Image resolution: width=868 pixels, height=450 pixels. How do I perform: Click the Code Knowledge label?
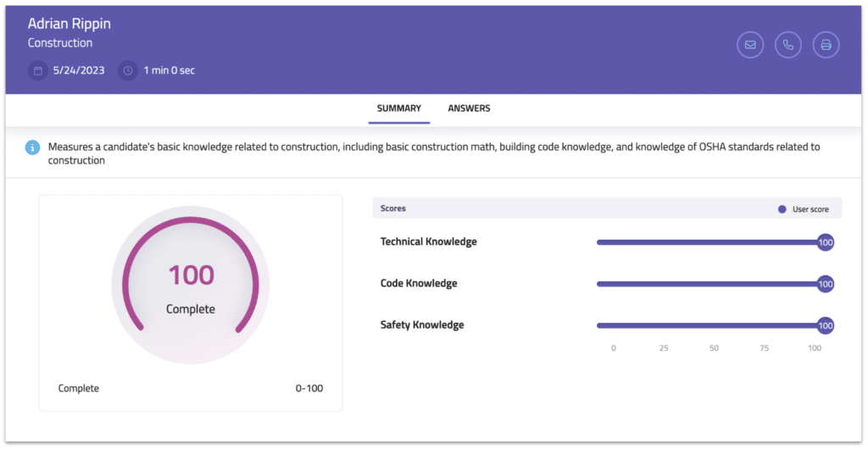pos(419,283)
